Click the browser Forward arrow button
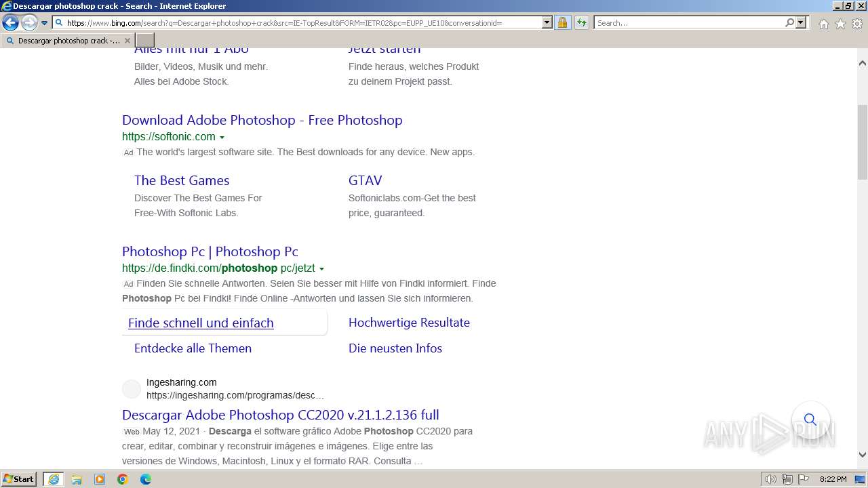This screenshot has height=488, width=868. 28,23
